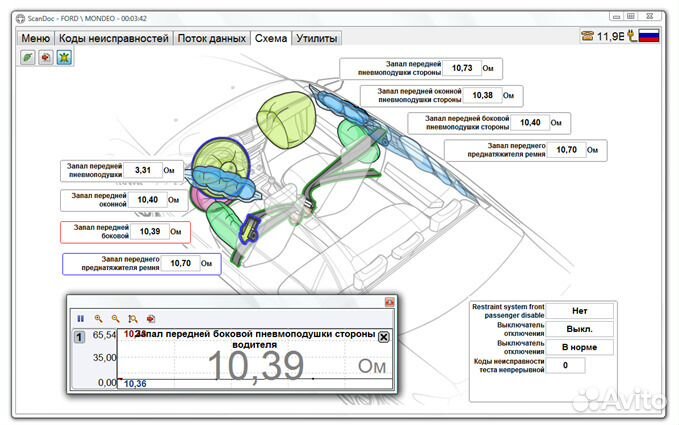Open the Поток данных tab
Screen dimensions: 679x425
coord(211,38)
